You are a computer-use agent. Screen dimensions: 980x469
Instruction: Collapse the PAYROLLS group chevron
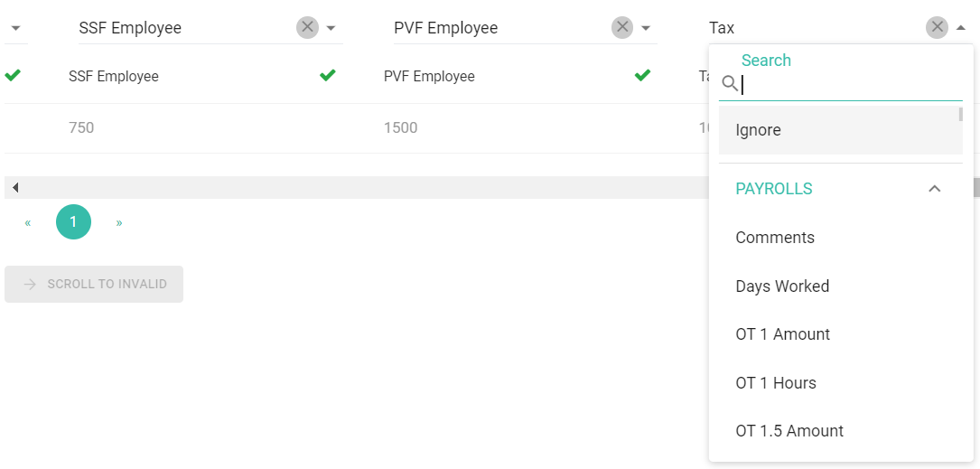(x=934, y=188)
